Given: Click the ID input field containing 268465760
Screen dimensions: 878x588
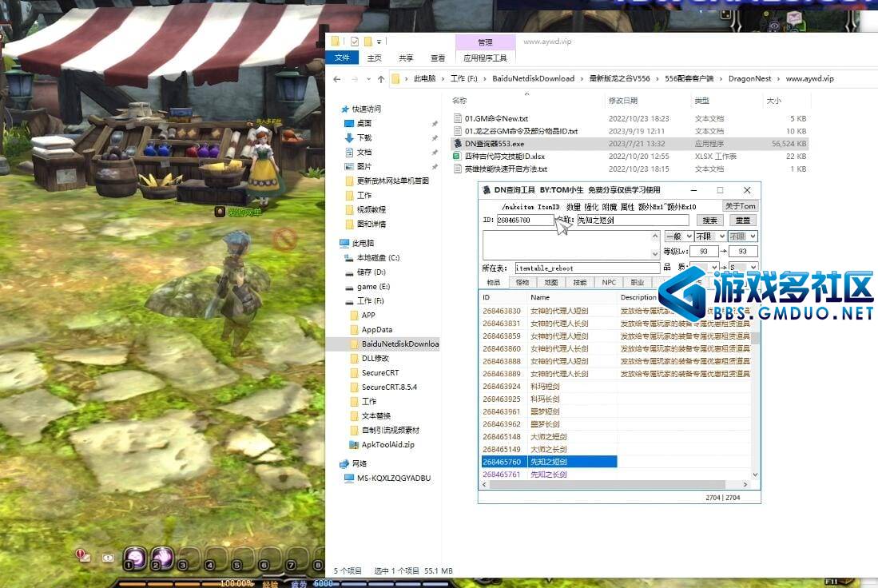Looking at the screenshot, I should [525, 220].
